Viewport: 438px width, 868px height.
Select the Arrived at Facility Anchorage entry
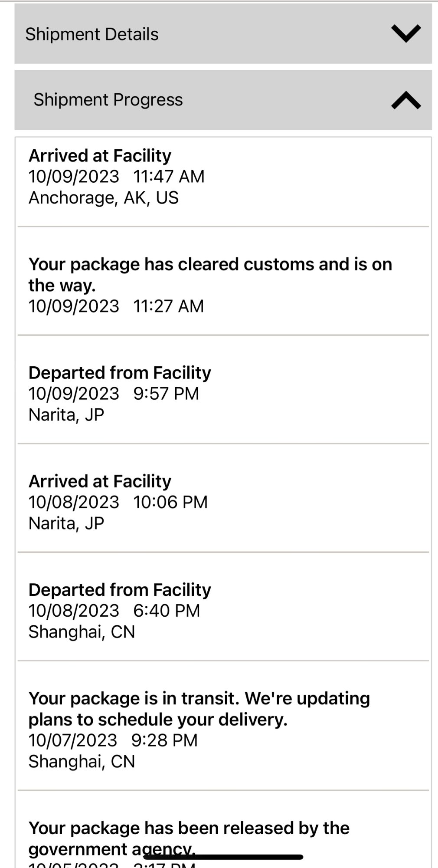click(100, 156)
